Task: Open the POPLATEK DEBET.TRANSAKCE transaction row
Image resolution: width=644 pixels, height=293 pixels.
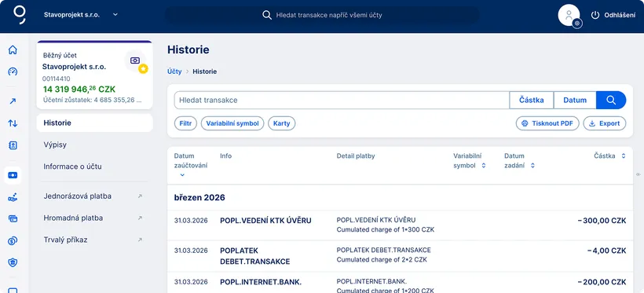Action: 400,256
